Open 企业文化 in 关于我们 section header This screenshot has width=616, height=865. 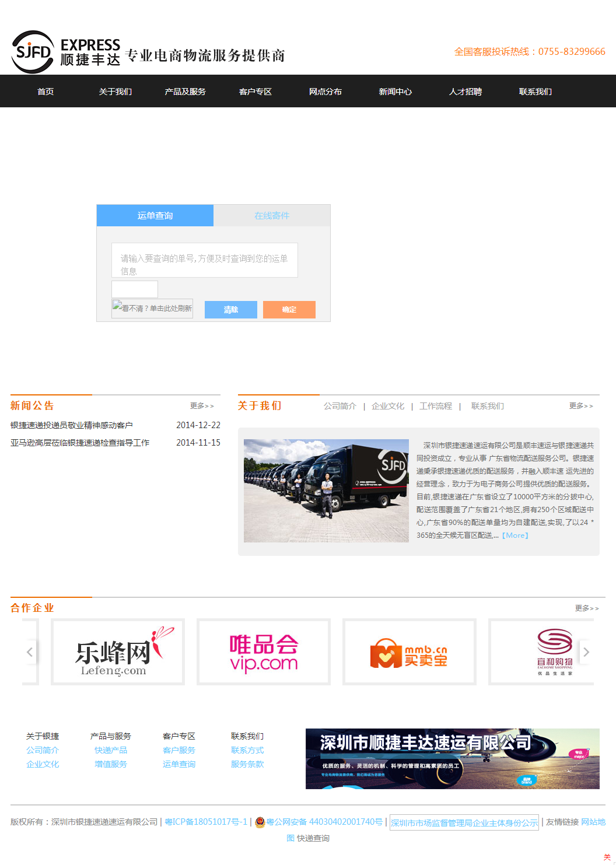pyautogui.click(x=388, y=406)
